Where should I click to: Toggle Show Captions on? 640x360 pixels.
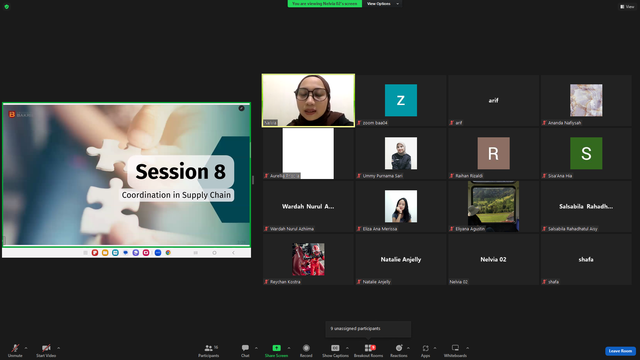coord(335,350)
